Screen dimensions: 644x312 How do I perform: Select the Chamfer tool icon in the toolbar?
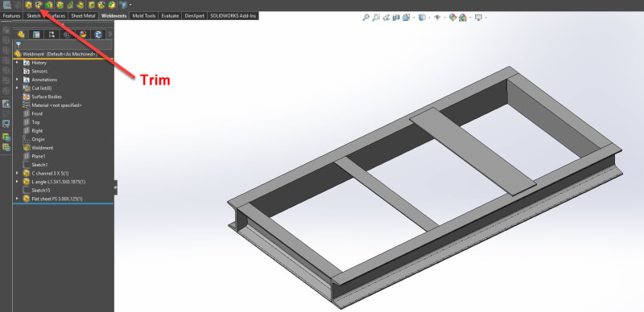(x=112, y=5)
